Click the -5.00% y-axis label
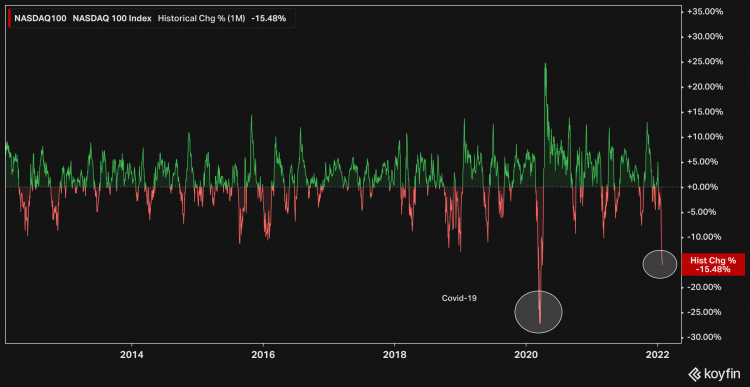This screenshot has height=387, width=750. (x=702, y=212)
